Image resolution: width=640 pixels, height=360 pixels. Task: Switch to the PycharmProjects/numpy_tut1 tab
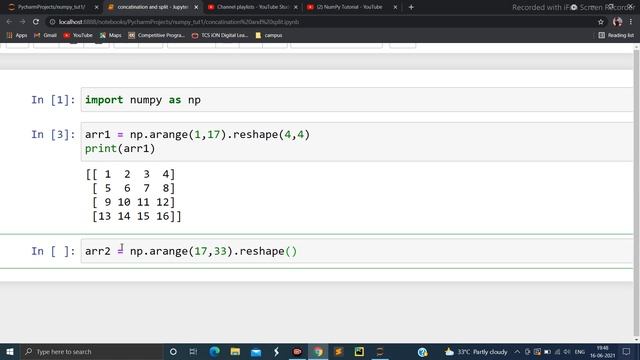click(x=51, y=7)
